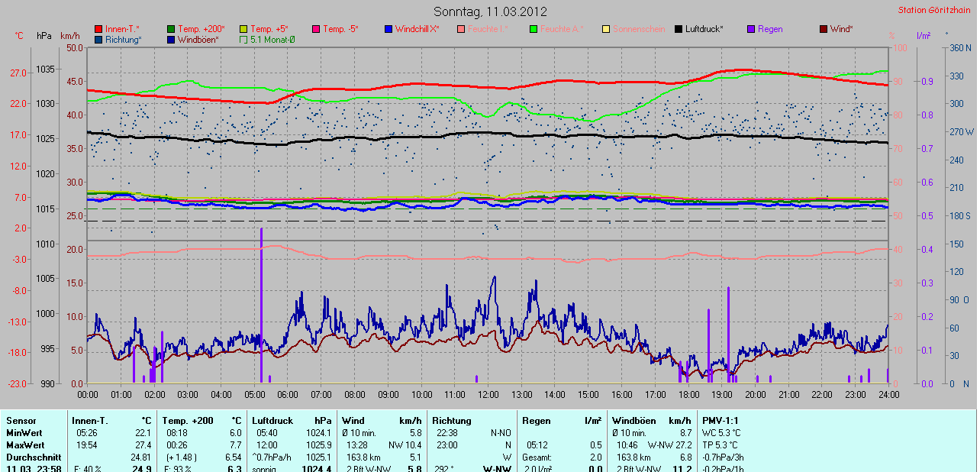Click the pale yellow Sonnenschein legend swatch
The width and height of the screenshot is (980, 472).
point(606,29)
